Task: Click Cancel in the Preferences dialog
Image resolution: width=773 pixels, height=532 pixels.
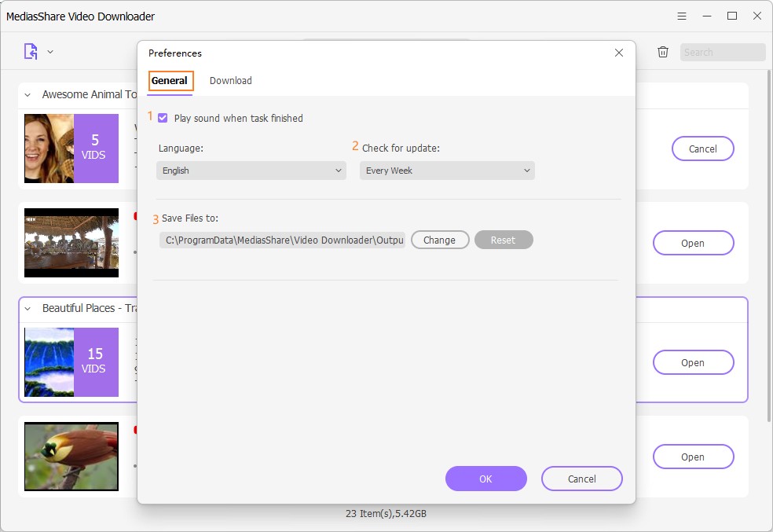Action: 581,479
